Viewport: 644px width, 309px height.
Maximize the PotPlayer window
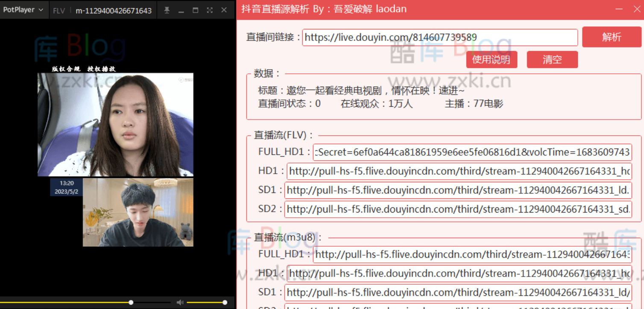tap(196, 10)
